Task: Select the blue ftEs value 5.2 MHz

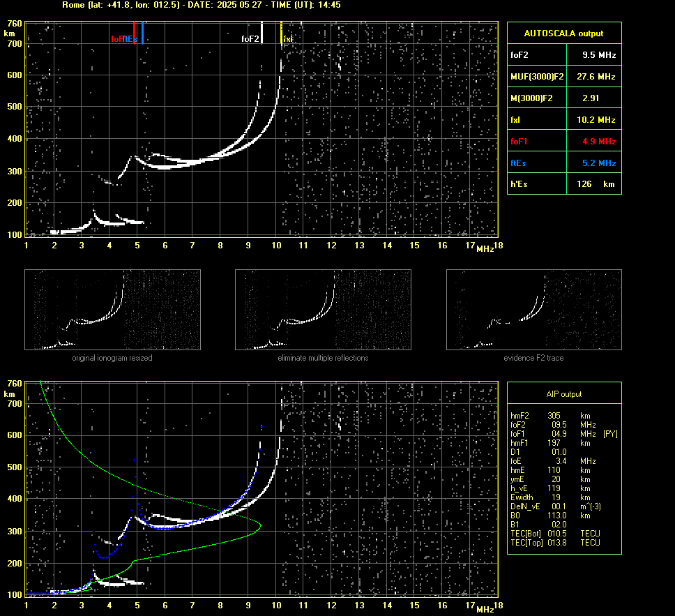Action: coord(599,163)
